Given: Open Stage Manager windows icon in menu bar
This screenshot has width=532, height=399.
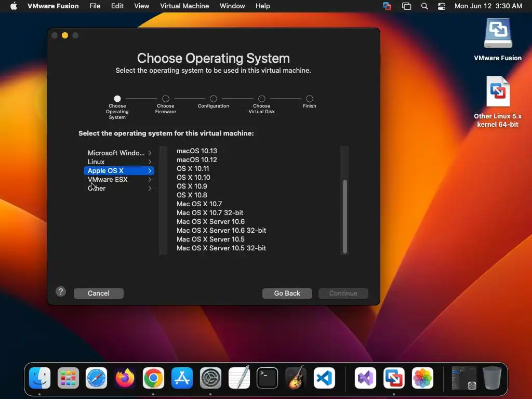Looking at the screenshot, I should [x=406, y=6].
